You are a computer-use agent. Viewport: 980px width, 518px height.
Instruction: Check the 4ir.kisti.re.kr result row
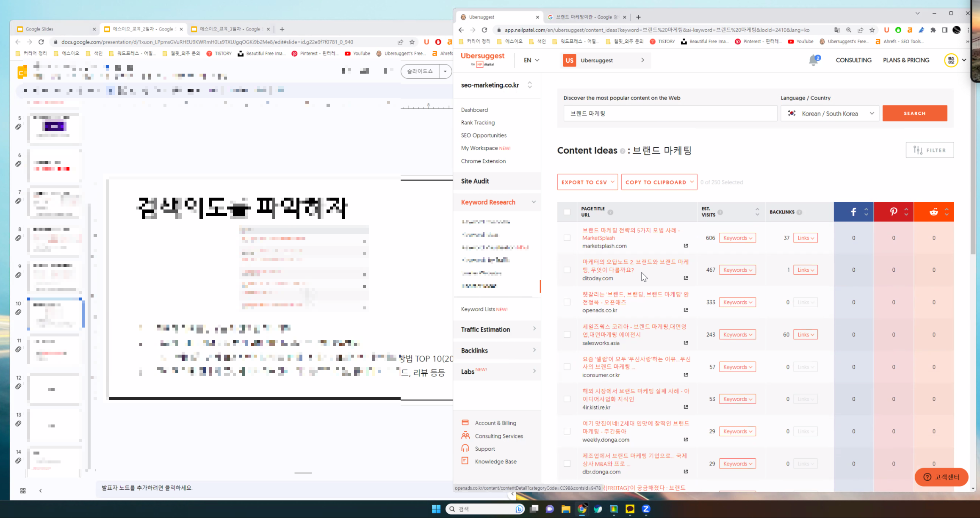567,399
